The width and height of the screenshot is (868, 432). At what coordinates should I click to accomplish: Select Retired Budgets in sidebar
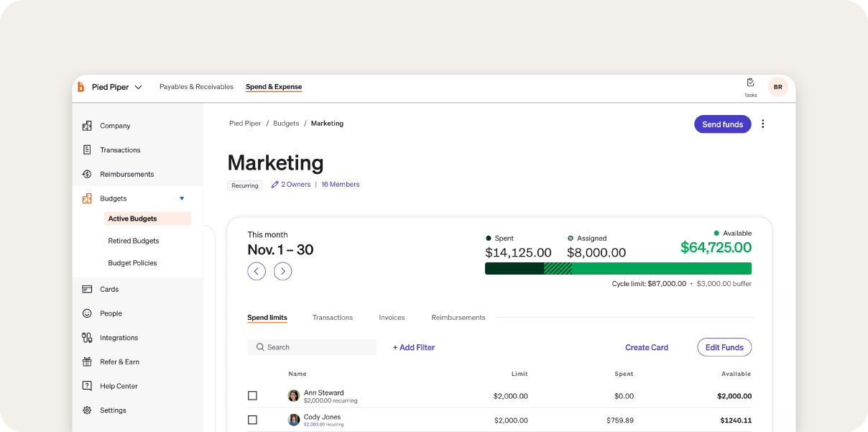(134, 241)
